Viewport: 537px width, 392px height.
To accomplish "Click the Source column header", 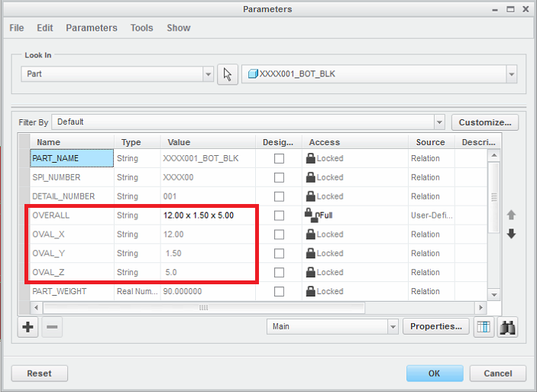I will click(x=432, y=142).
